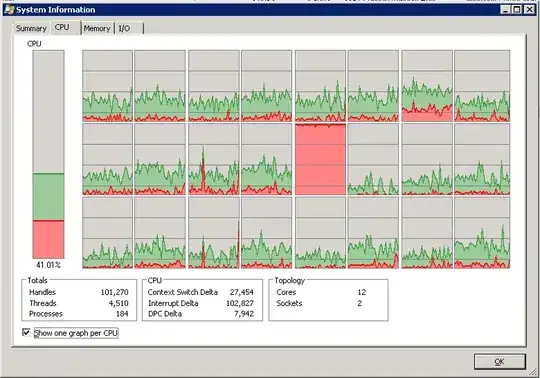
Task: Click the overall CPU usage bar at 41.01%
Action: pyautogui.click(x=48, y=154)
